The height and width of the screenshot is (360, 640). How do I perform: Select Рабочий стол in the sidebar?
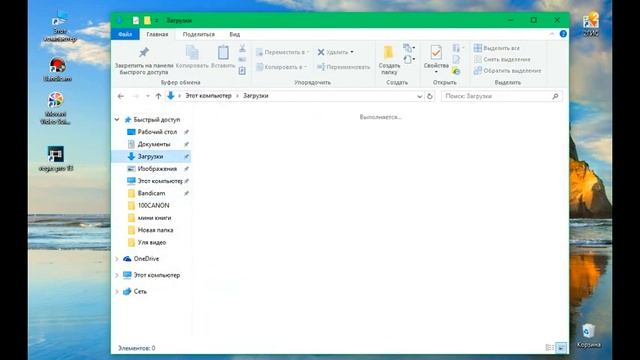click(157, 132)
